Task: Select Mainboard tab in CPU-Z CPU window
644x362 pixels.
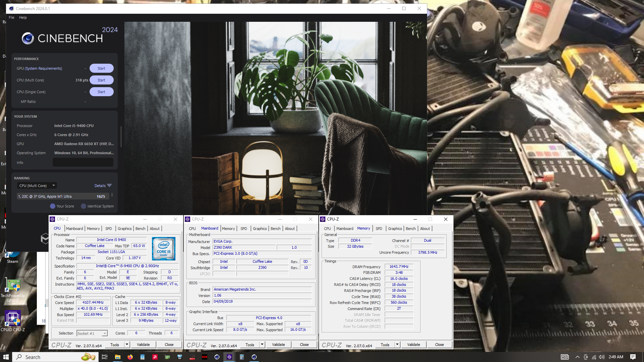Action: click(74, 229)
